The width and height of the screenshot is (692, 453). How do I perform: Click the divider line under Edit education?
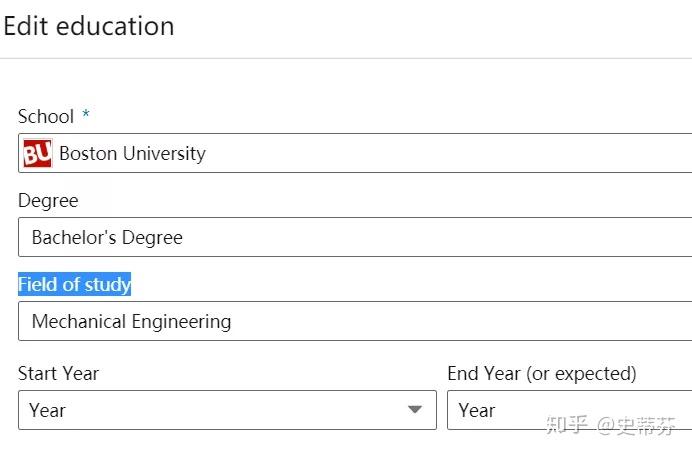point(346,58)
